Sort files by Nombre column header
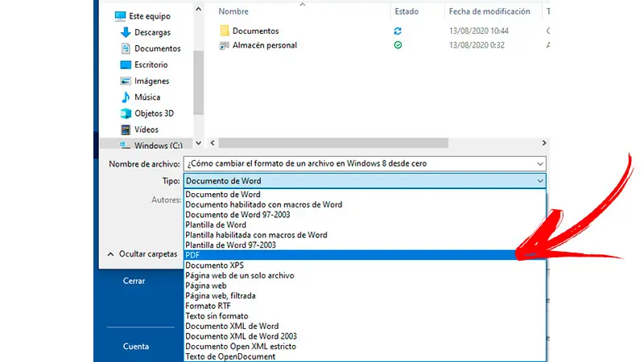Viewport: 644px width, 362px height. point(233,11)
